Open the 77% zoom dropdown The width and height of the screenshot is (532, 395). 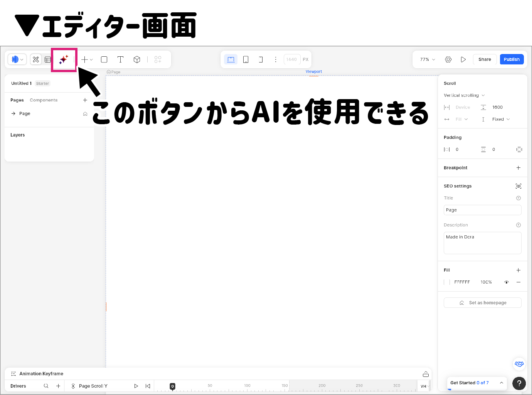(428, 59)
